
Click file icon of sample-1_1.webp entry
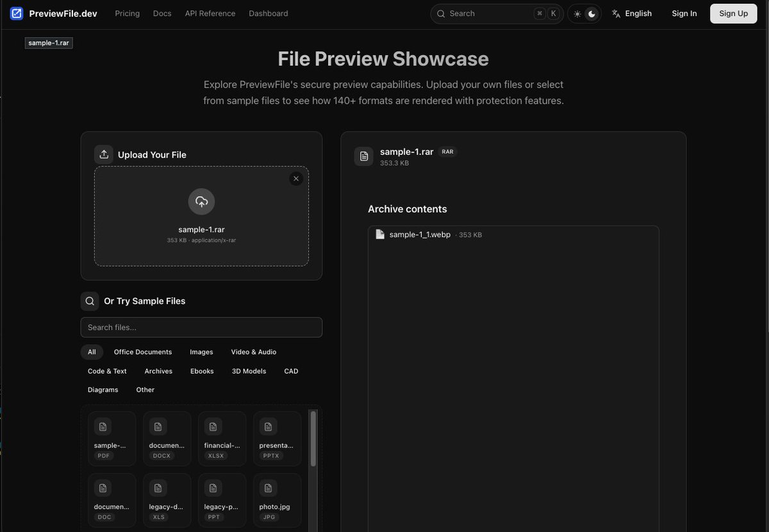(380, 235)
